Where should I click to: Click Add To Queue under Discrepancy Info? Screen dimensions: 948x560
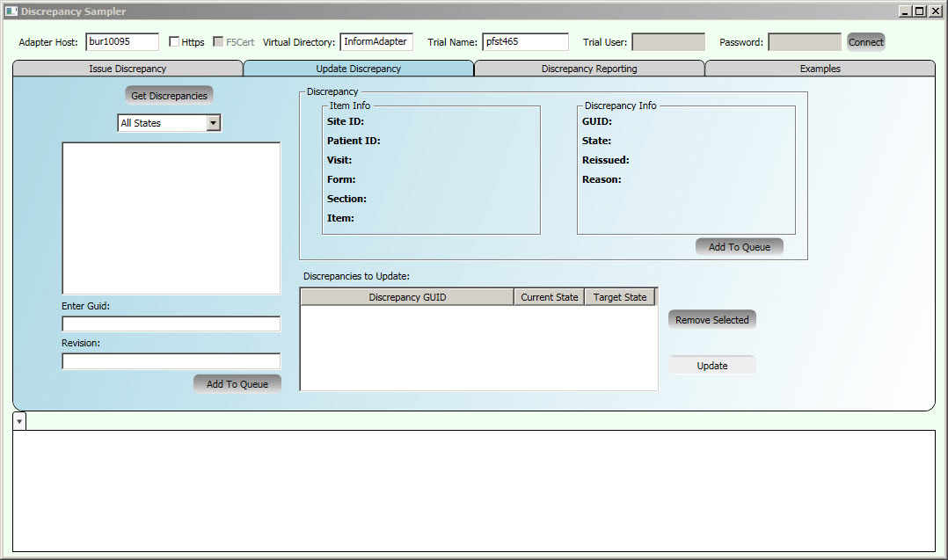click(740, 246)
